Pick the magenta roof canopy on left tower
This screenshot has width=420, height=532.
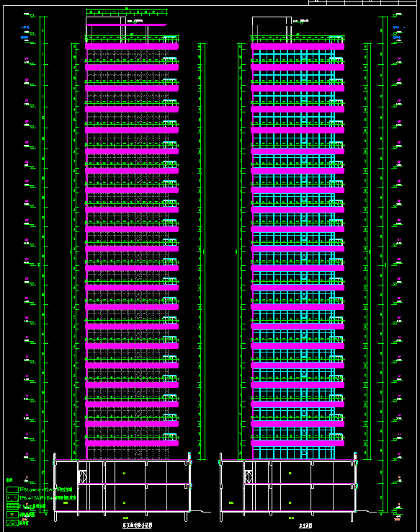pyautogui.click(x=127, y=25)
